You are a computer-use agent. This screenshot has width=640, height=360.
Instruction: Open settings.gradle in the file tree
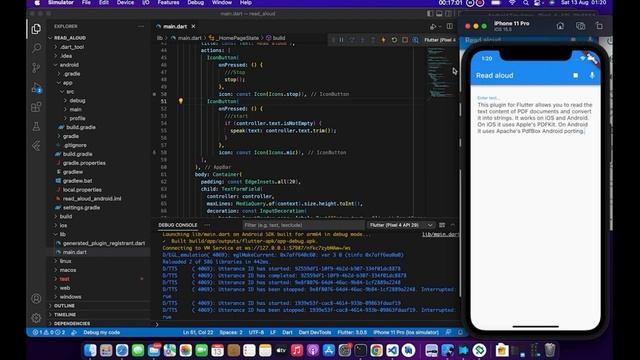click(x=81, y=207)
